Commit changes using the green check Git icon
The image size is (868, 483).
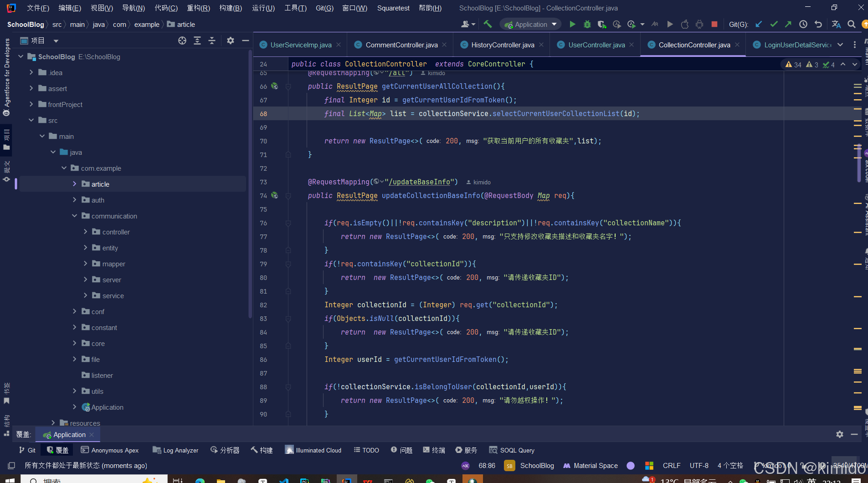coord(773,24)
